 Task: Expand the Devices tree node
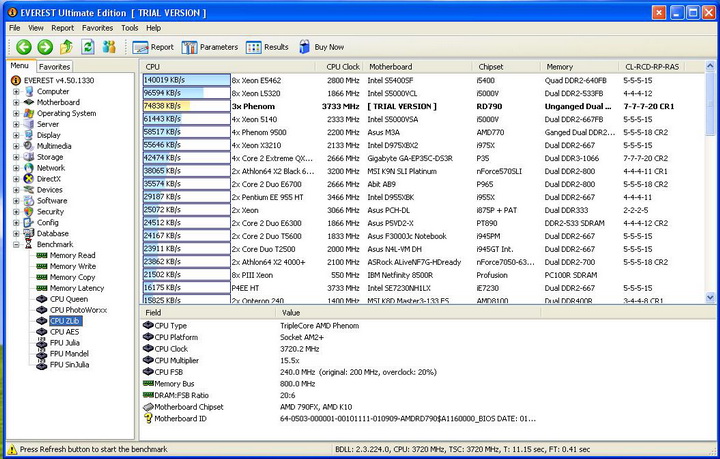(16, 190)
